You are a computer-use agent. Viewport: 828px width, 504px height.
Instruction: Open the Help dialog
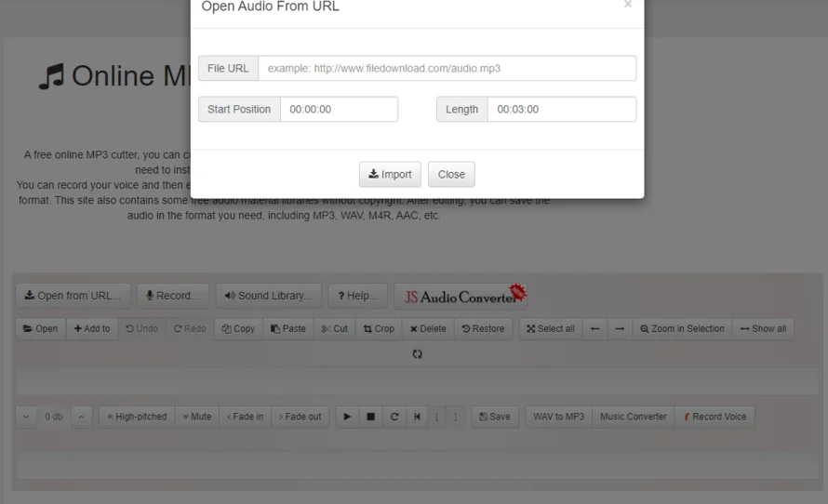pos(357,296)
